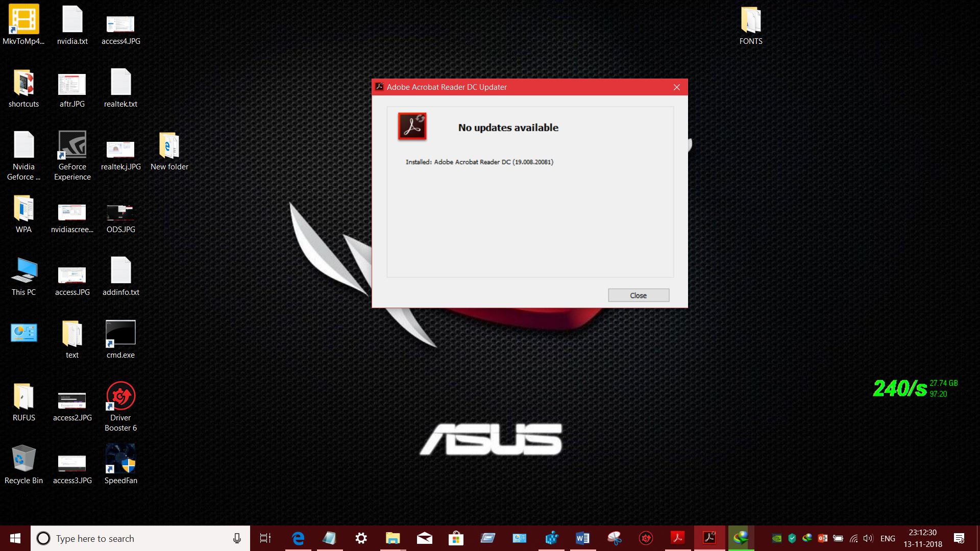Click the battery status tray icon

pos(838,538)
